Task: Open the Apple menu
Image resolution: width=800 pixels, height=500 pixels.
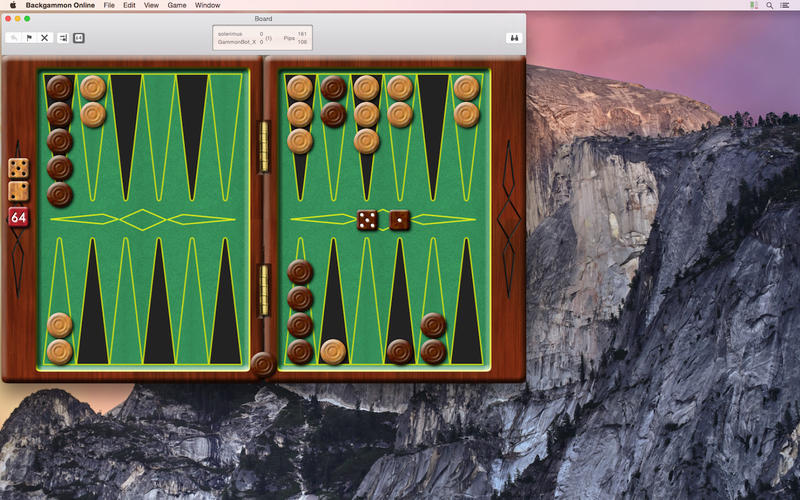Action: [x=13, y=5]
